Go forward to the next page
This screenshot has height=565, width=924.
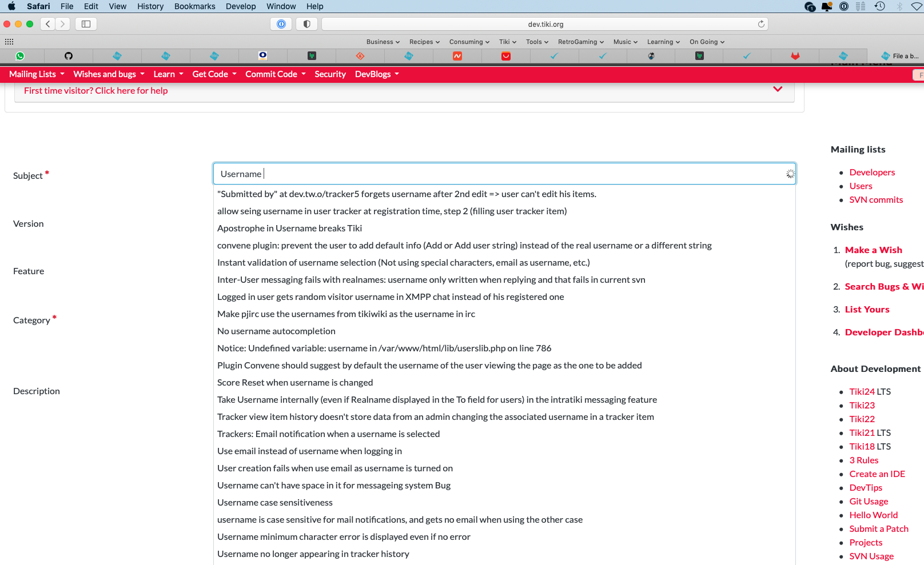coord(63,24)
